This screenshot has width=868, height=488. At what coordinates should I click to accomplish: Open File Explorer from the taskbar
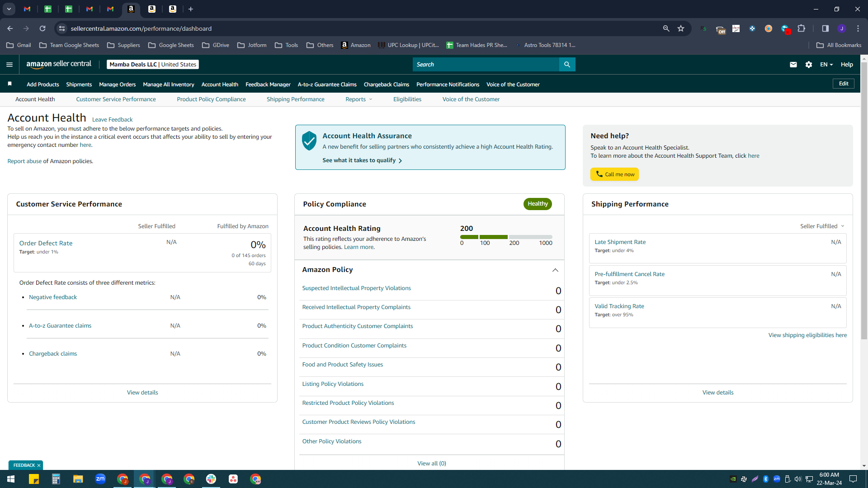coord(78,479)
